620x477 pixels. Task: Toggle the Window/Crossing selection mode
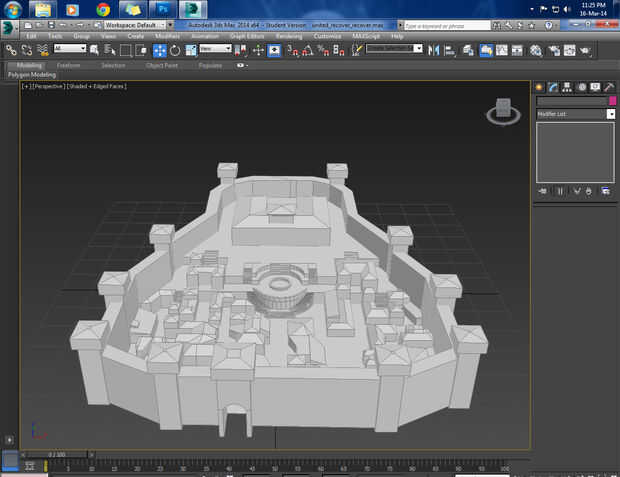pyautogui.click(x=141, y=49)
